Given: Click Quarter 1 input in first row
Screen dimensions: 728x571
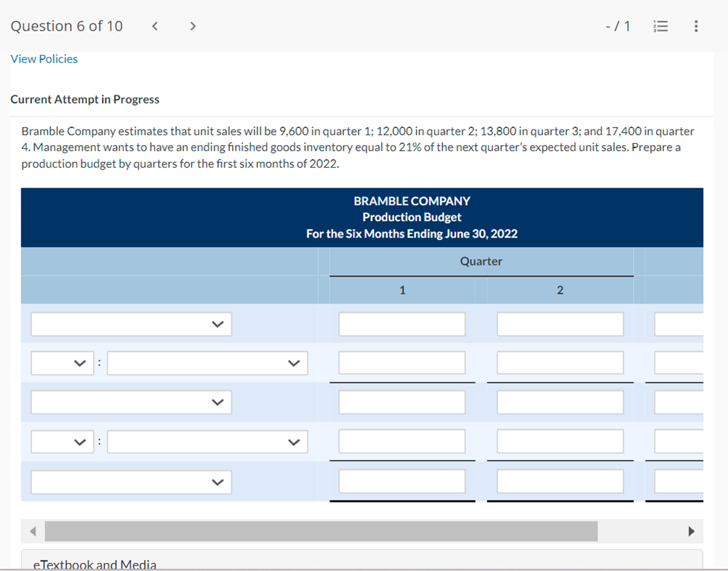Looking at the screenshot, I should 402,324.
